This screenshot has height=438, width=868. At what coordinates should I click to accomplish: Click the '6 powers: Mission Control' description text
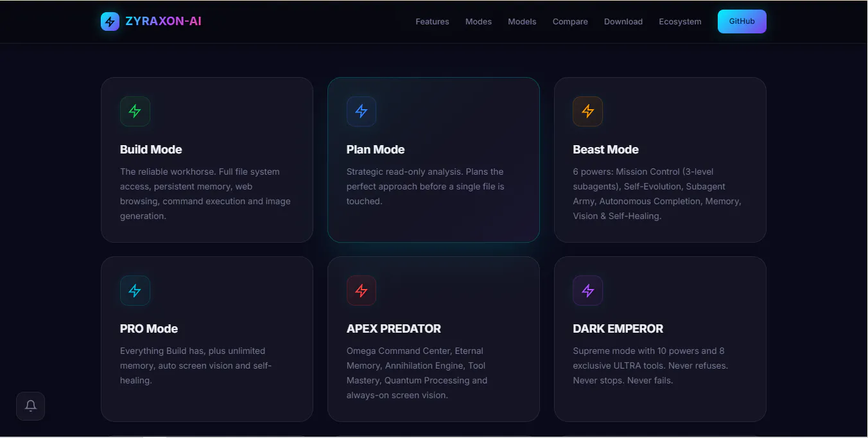[x=657, y=194]
